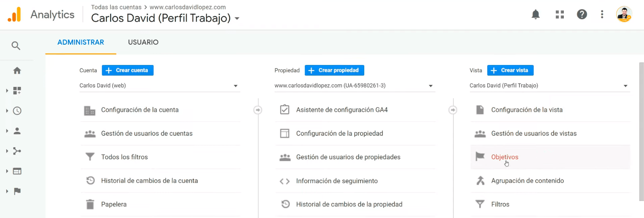Image resolution: width=644 pixels, height=218 pixels.
Task: Expand the Customization section arrow in sidebar
Action: pos(7,90)
